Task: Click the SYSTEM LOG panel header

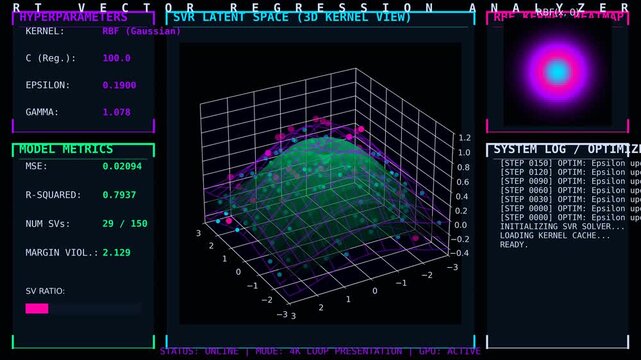Action: (567, 149)
